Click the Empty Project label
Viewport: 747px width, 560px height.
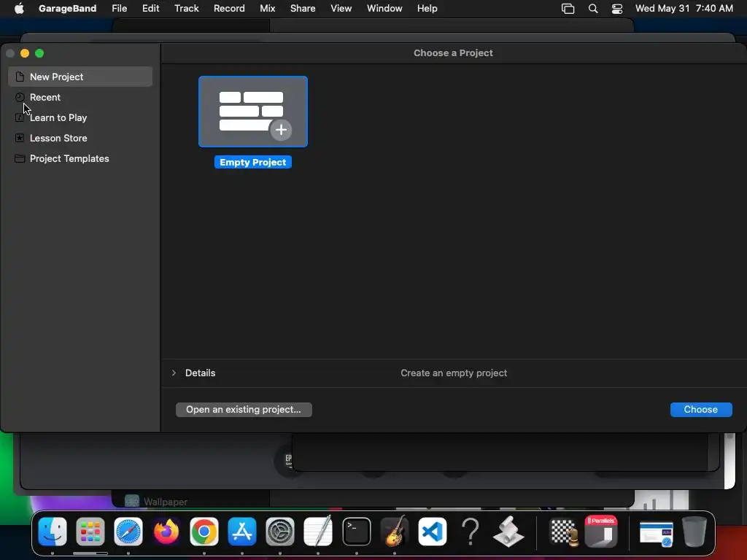pos(253,163)
